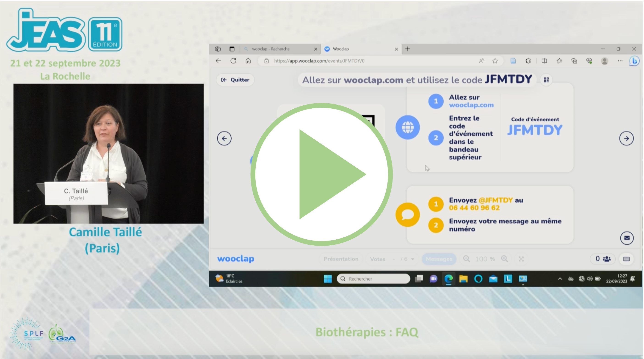The width and height of the screenshot is (644, 359).
Task: Open the keyboard shortcuts icon
Action: [626, 259]
